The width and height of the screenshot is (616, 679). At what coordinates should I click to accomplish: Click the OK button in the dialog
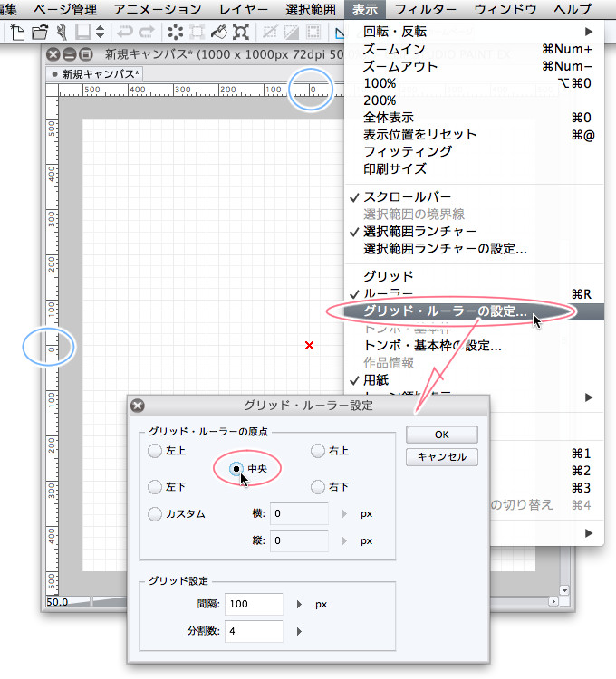pos(442,435)
